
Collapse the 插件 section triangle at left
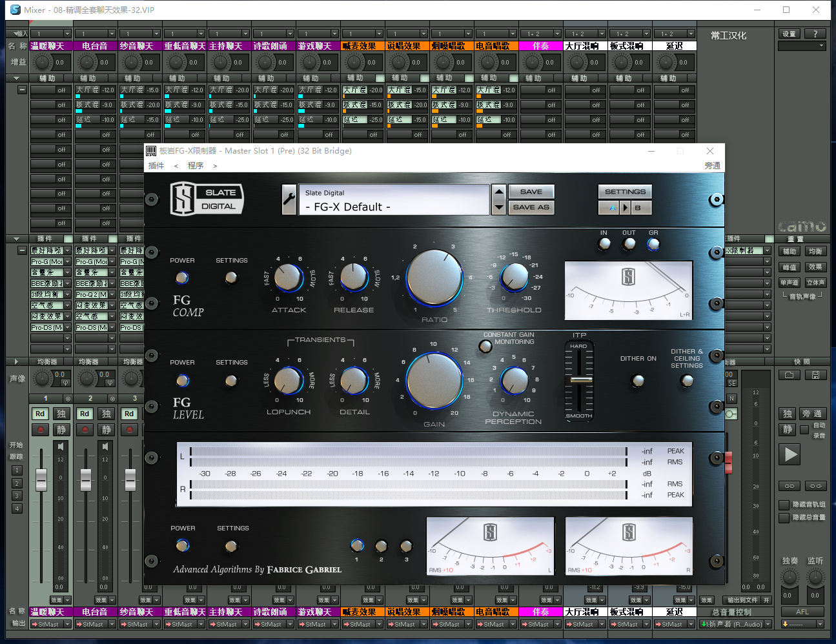tap(17, 238)
